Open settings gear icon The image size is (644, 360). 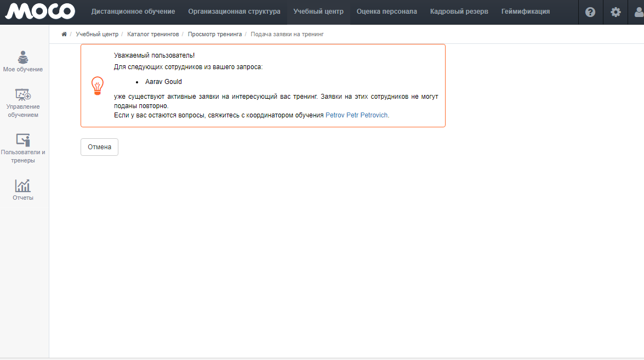pos(615,12)
